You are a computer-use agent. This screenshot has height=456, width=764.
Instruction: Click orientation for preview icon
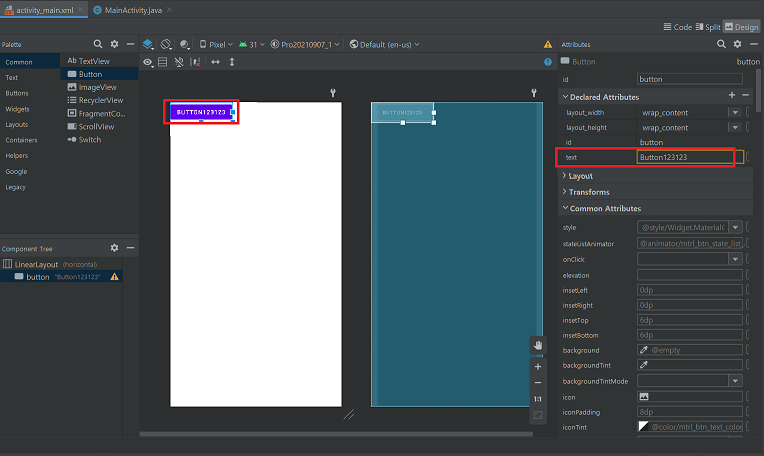click(x=166, y=44)
